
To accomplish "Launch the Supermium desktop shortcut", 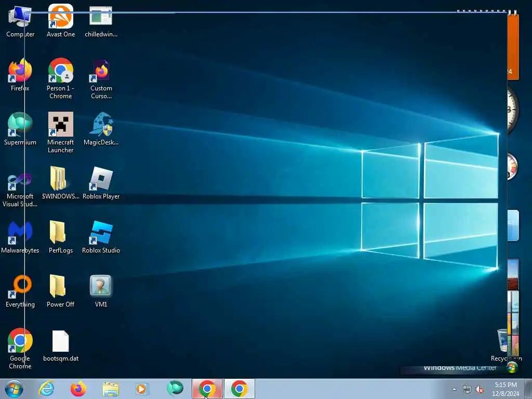I will pos(20,129).
